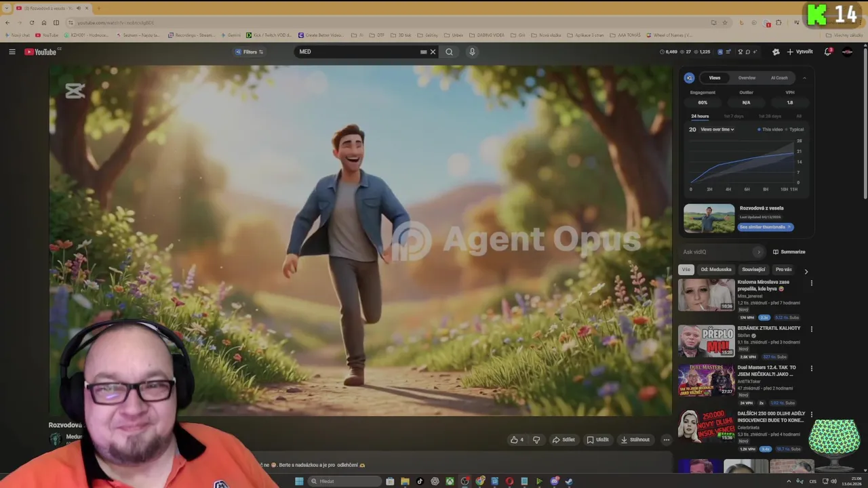Click Stáhnout download button

tap(635, 440)
